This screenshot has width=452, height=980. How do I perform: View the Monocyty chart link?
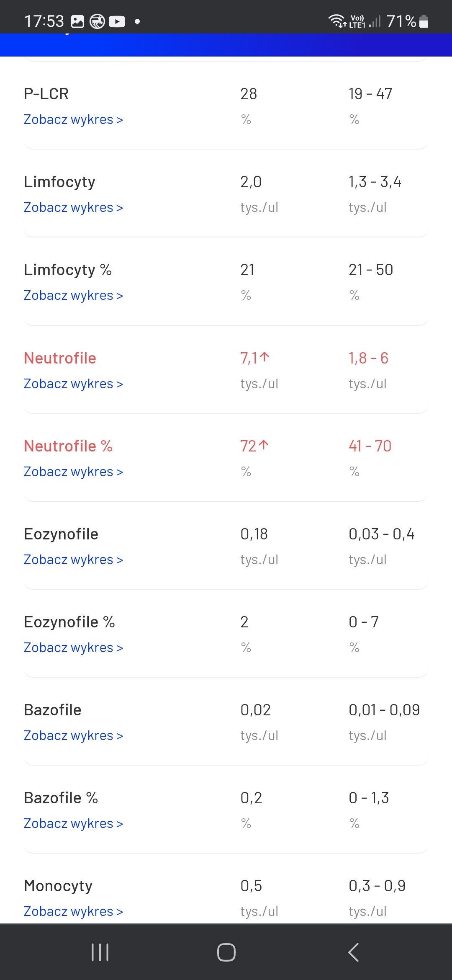[73, 912]
